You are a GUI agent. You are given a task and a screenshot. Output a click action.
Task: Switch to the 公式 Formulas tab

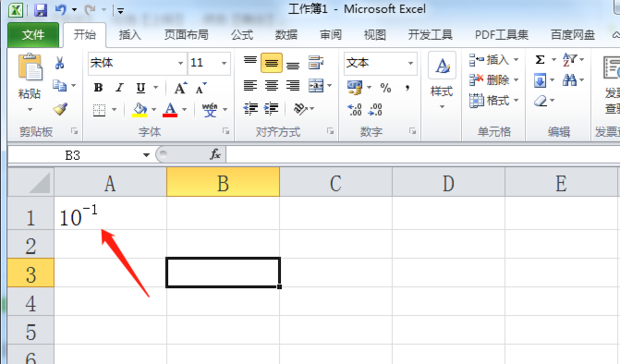click(242, 35)
